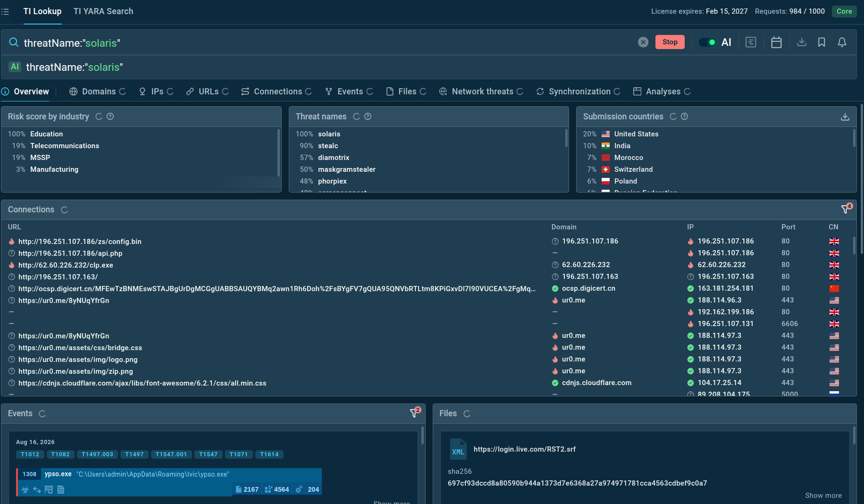Select the diamotrix threat name
864x504 pixels.
pyautogui.click(x=334, y=158)
